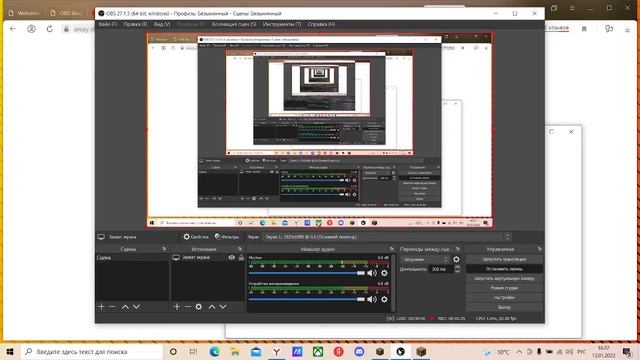Click Запустить трансляцию button
Screen dimensions: 640x360
(504, 260)
